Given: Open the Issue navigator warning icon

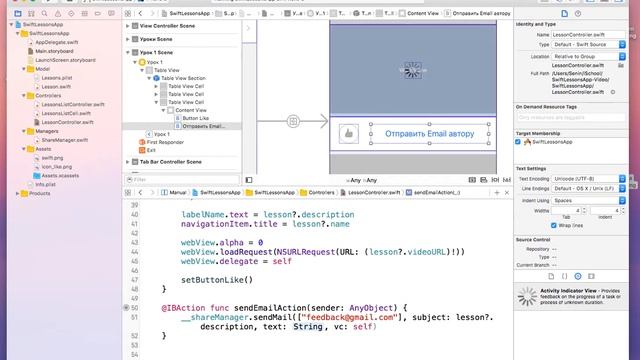Looking at the screenshot, I should pyautogui.click(x=58, y=13).
